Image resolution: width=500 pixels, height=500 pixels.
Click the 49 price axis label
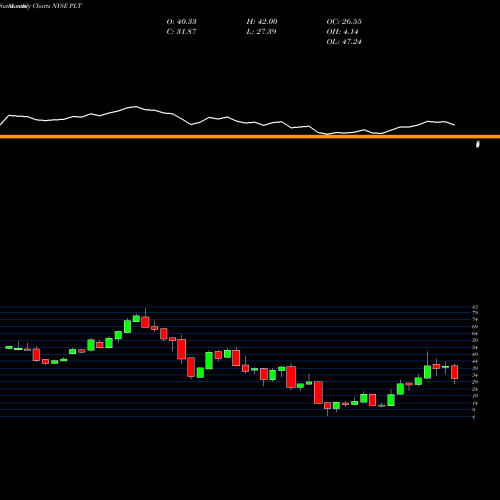[x=475, y=354]
